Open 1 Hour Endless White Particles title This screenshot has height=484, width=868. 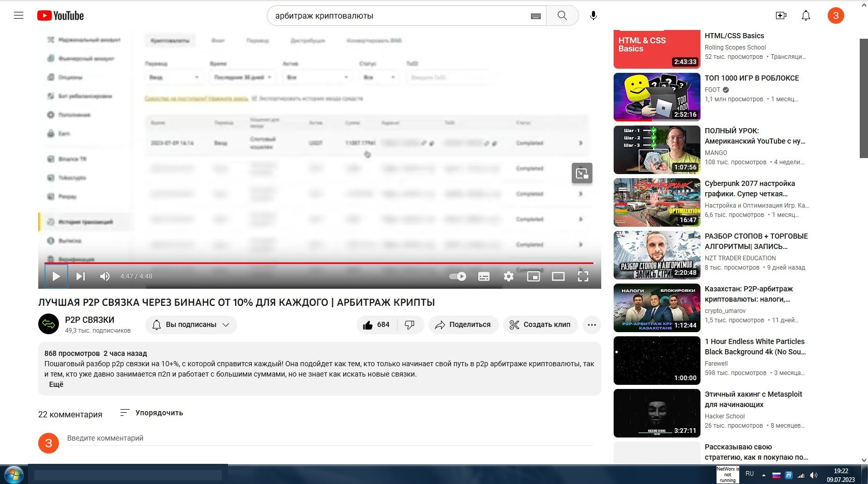[755, 347]
